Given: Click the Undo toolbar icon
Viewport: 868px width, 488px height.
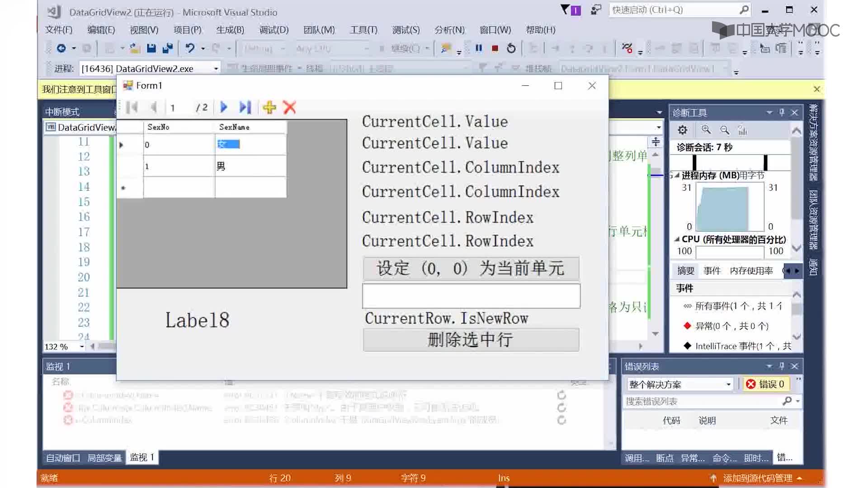Looking at the screenshot, I should pyautogui.click(x=190, y=48).
